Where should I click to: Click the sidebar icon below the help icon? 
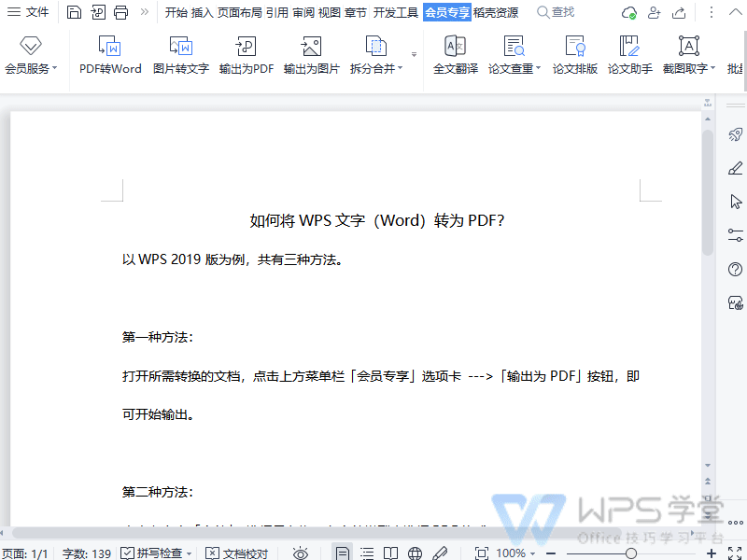736,302
